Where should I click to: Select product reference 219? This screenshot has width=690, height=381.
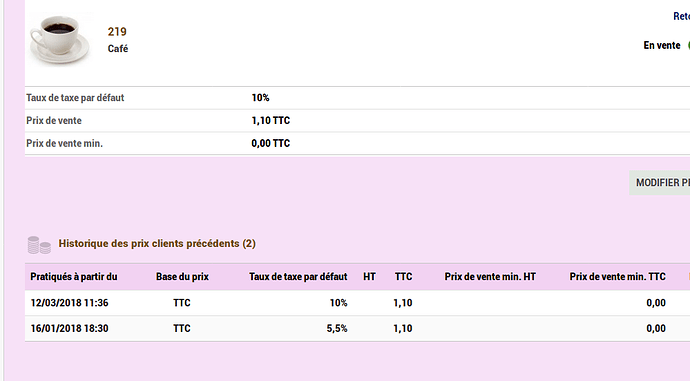pyautogui.click(x=117, y=32)
